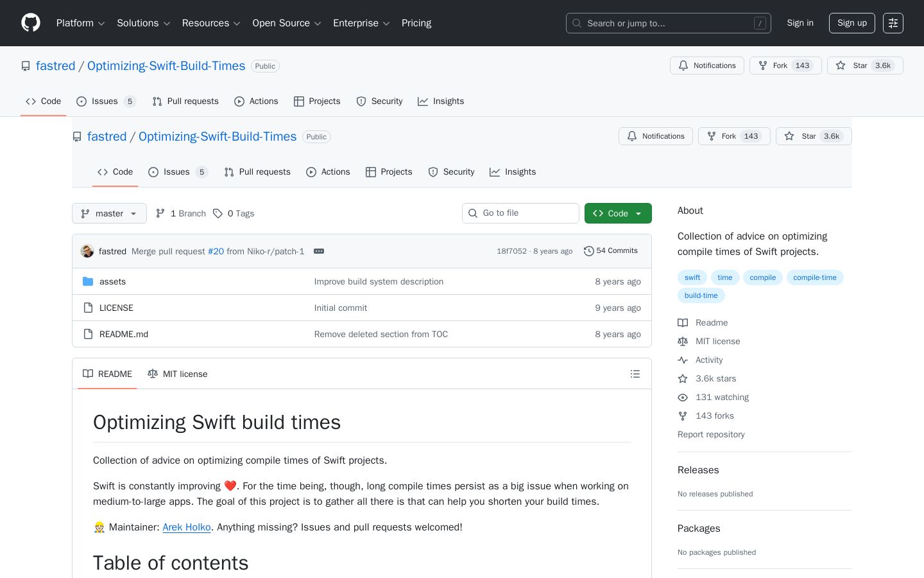
Task: Expand the Platform menu
Action: click(81, 23)
